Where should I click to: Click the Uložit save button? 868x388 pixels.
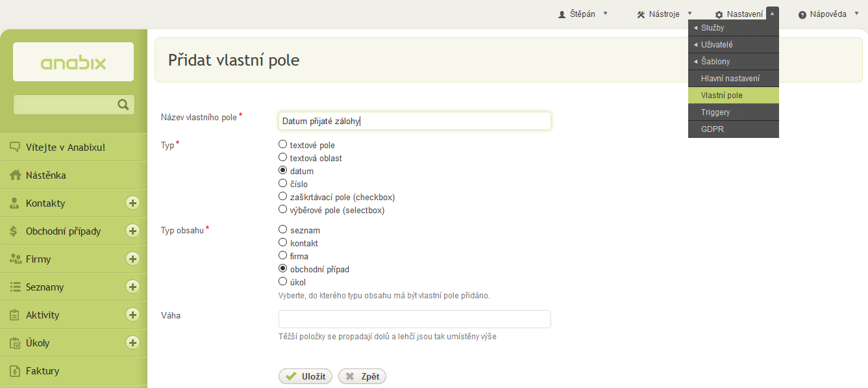(305, 376)
